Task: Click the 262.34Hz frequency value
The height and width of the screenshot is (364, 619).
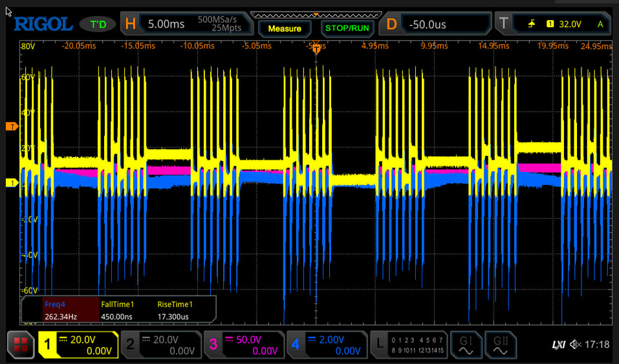Action: coord(61,317)
